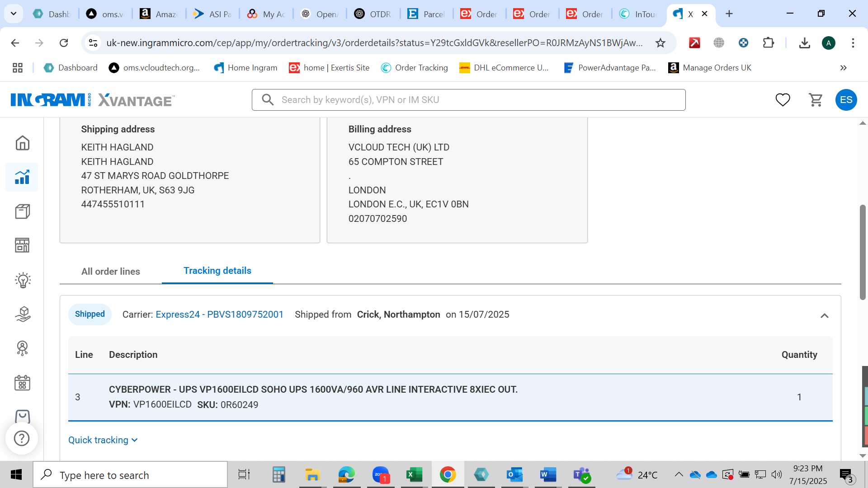
Task: Open the calendar sidebar icon
Action: tap(22, 383)
